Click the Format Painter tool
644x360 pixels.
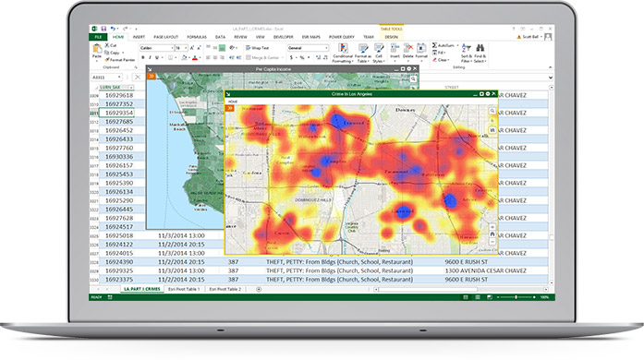point(119,59)
